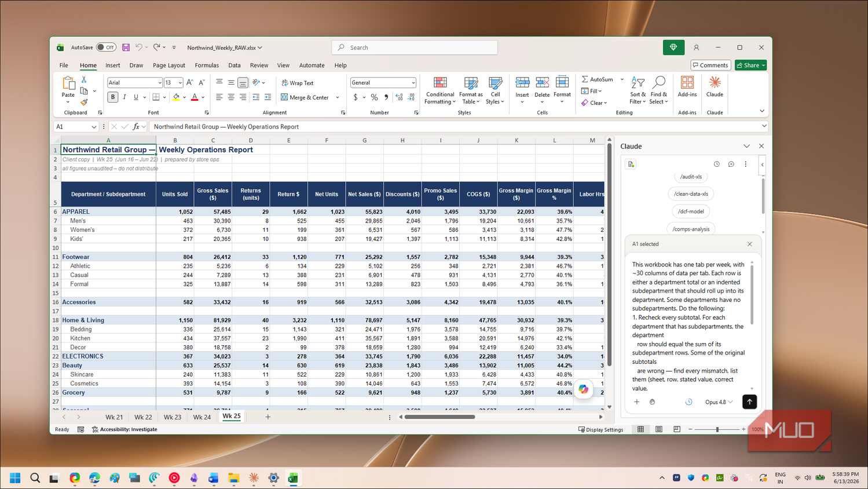868x489 pixels.
Task: Click the Copy icon in Clipboard group
Action: click(x=84, y=91)
